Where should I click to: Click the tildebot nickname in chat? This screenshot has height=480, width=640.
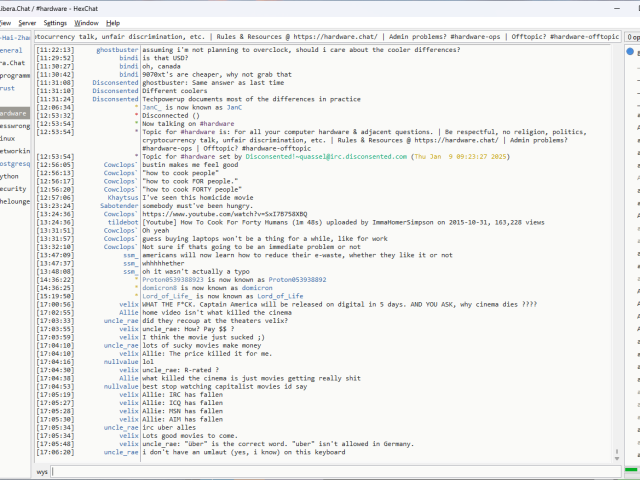[122, 222]
